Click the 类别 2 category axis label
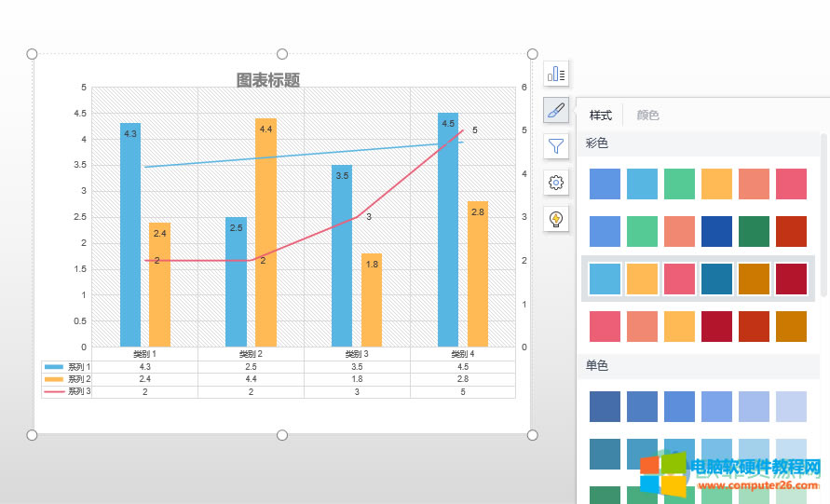Viewport: 830px width, 504px height. pos(251,354)
